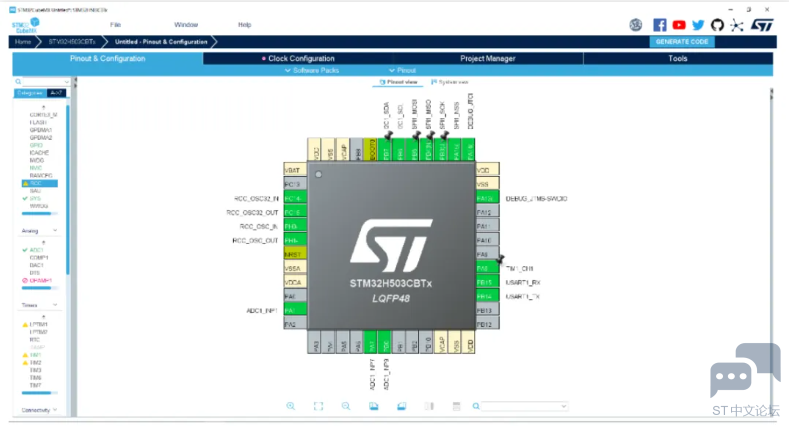Open the ST forum chat bubble
This screenshot has width=789, height=426.
(745, 370)
